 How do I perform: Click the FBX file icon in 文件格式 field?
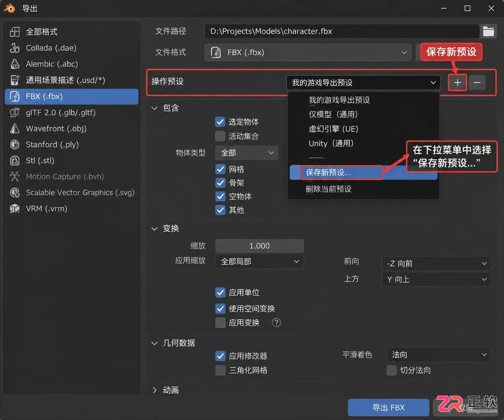click(216, 52)
